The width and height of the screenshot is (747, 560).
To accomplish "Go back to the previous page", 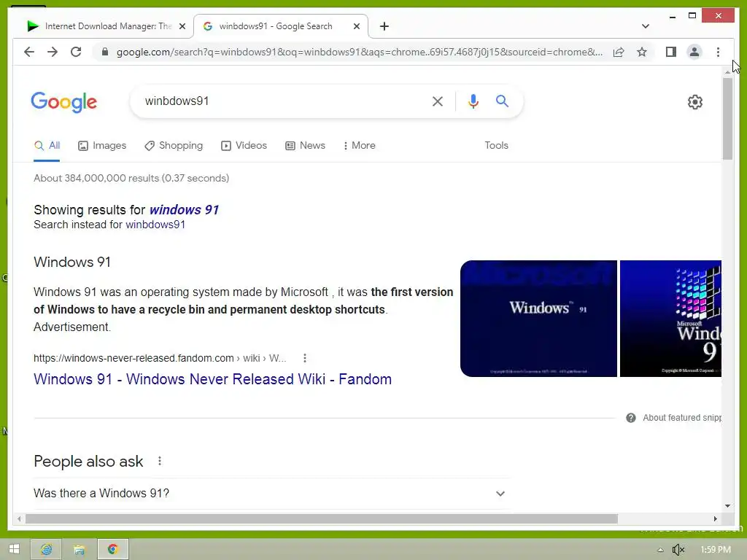I will pos(29,52).
